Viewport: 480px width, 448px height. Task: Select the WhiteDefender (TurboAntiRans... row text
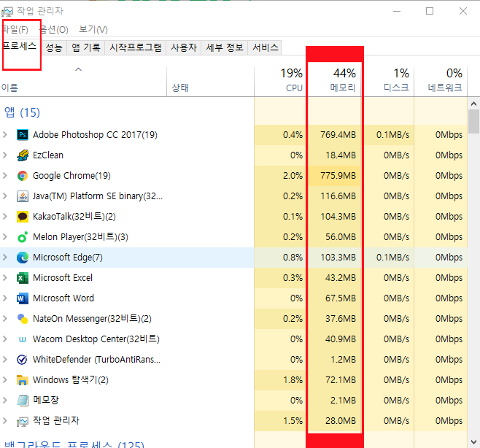[x=96, y=360]
